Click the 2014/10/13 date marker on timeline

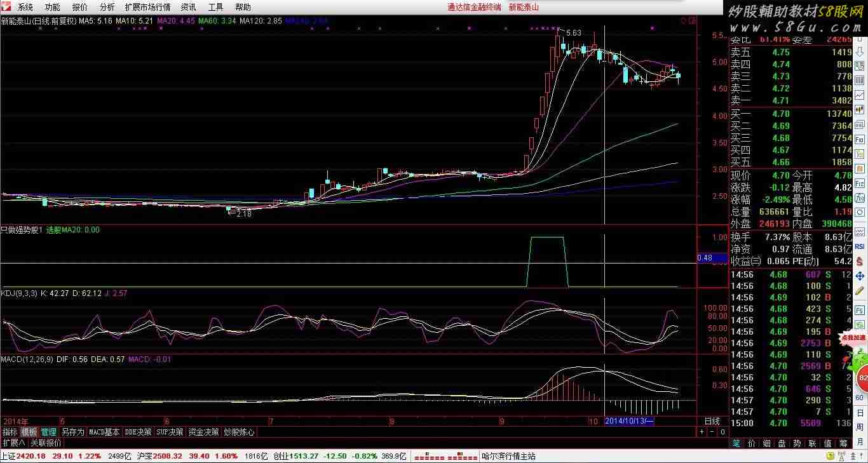[629, 421]
